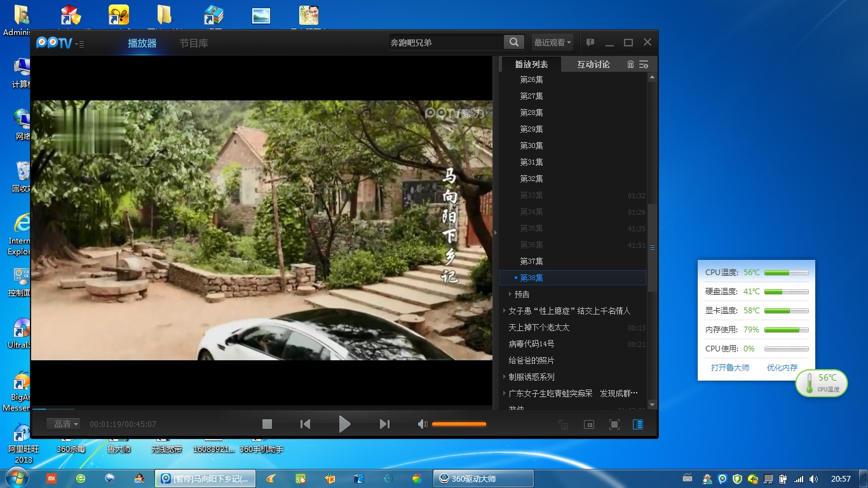Screen dimensions: 868x488
Task: Click the 优化内存 link
Action: pos(782,367)
